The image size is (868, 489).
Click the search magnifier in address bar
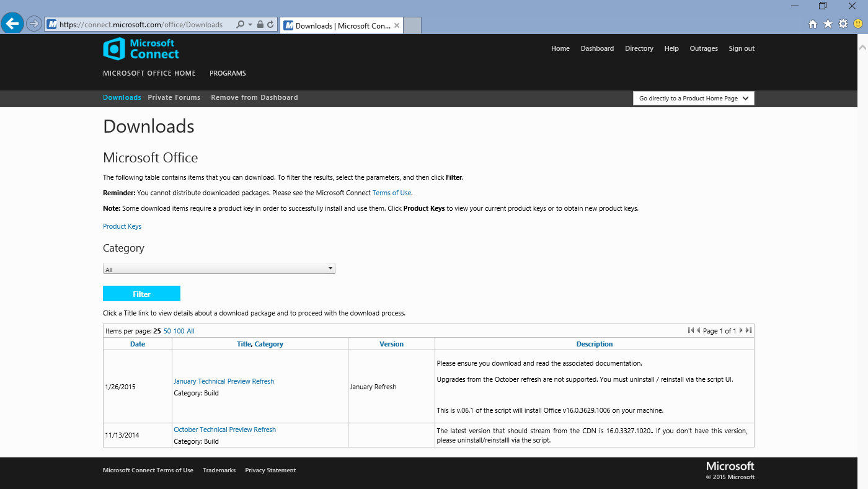[x=240, y=25]
